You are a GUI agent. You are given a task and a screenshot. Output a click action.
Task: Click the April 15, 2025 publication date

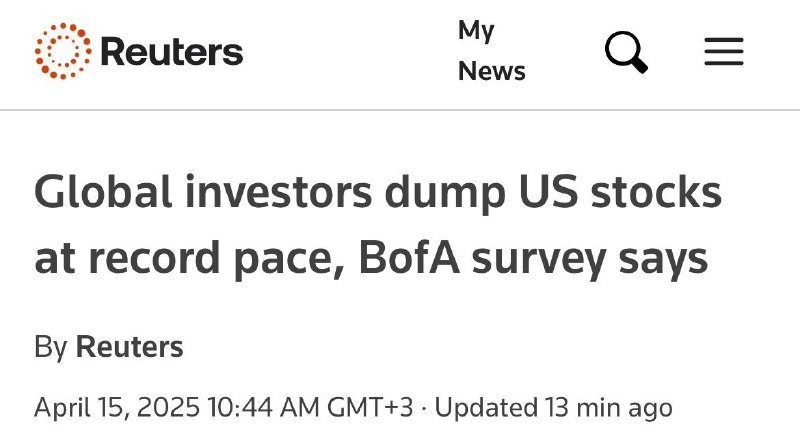[x=117, y=408]
